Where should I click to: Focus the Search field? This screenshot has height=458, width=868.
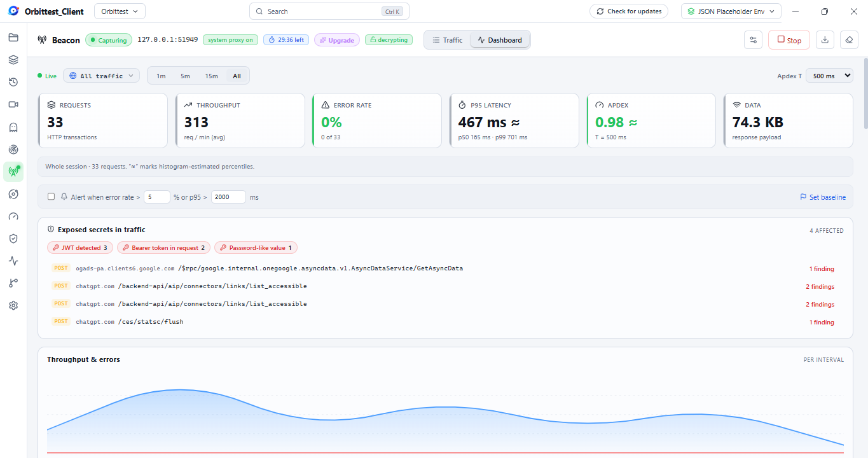click(329, 11)
